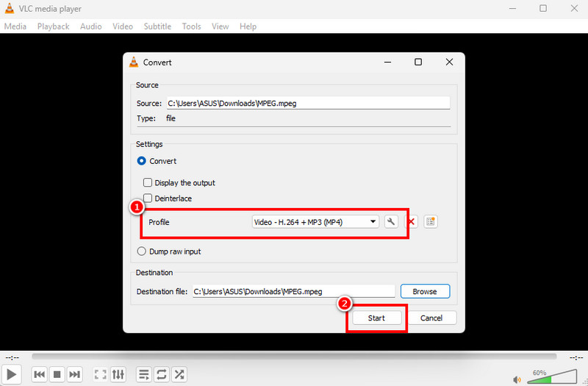
Task: Mute audio via speaker icon
Action: coord(517,379)
